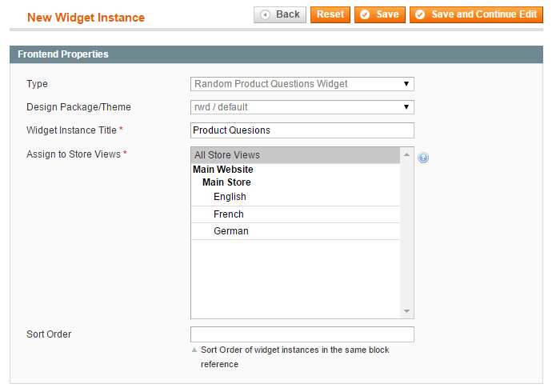The width and height of the screenshot is (552, 392).
Task: Save and Continue Edit the widget
Action: pyautogui.click(x=476, y=14)
